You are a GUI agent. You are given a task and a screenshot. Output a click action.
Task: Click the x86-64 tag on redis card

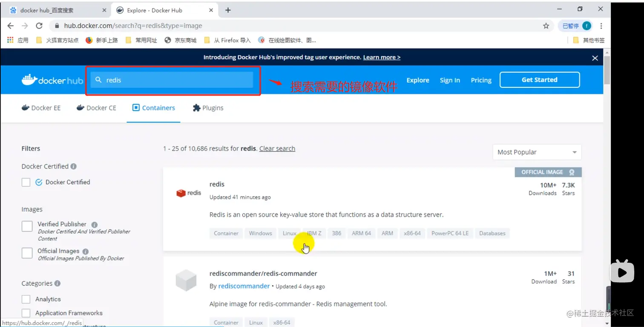412,233
